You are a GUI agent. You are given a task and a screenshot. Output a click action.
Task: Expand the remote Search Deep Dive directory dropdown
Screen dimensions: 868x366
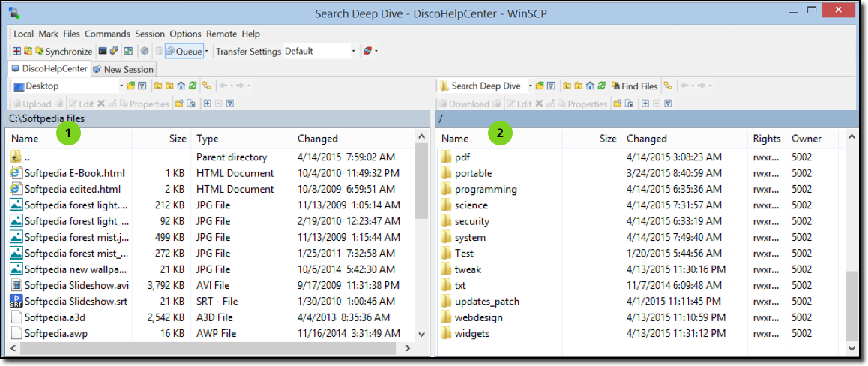[531, 85]
